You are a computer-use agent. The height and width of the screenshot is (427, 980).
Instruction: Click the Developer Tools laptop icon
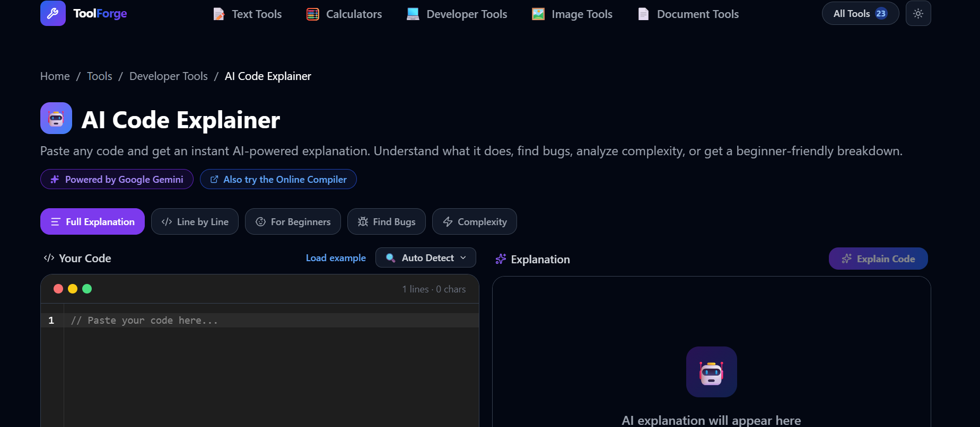413,14
